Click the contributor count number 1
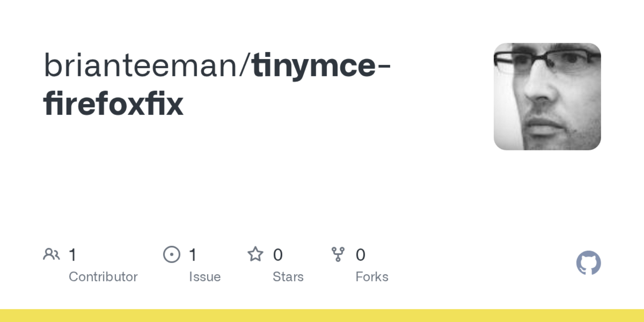Image resolution: width=644 pixels, height=322 pixels. pyautogui.click(x=73, y=255)
